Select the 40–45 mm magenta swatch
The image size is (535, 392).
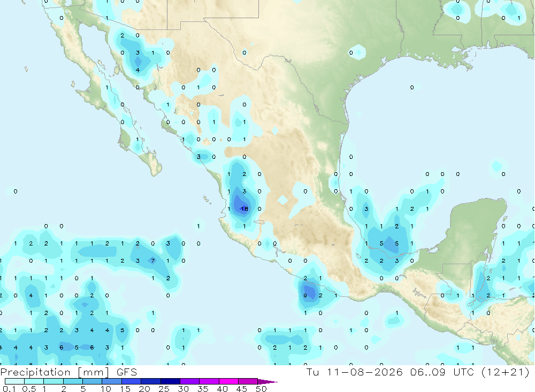pos(228,381)
